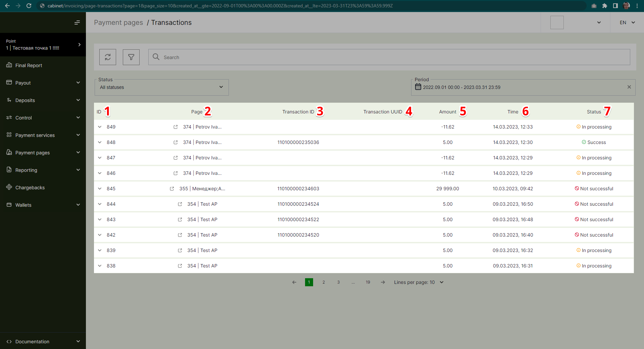The width and height of the screenshot is (644, 349).
Task: Click the refresh transactions button
Action: coord(108,57)
